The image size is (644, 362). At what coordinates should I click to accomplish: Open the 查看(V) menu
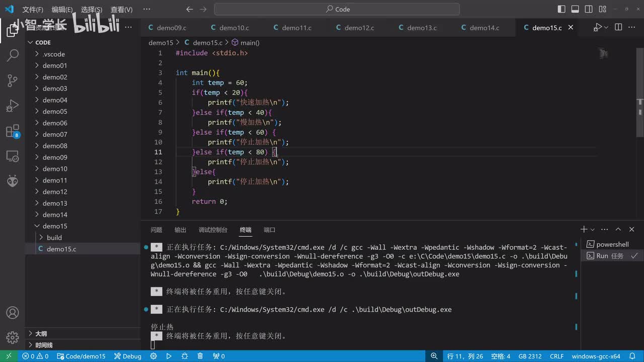121,10
